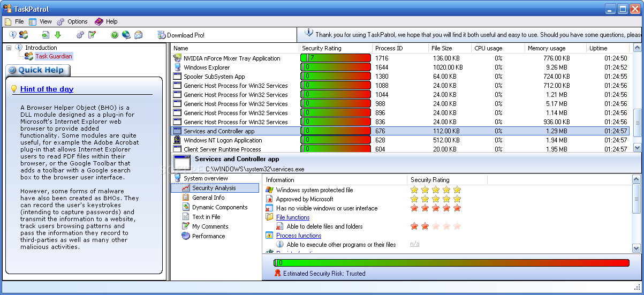Sort by the Security Rating column header
The image size is (644, 295).
tap(336, 48)
